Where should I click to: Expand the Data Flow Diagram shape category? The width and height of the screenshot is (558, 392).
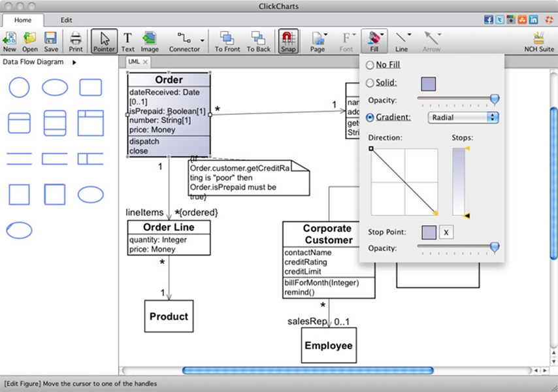tap(74, 62)
